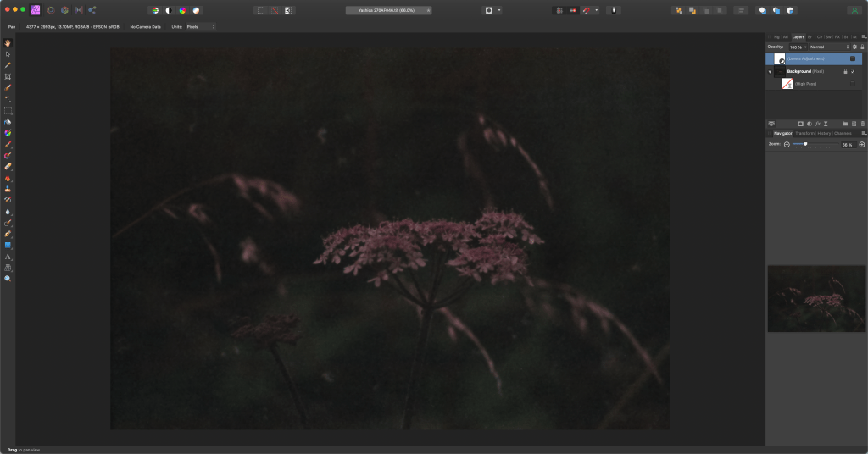The width and height of the screenshot is (868, 454).
Task: Click zoom in plus button in Navigator
Action: pos(862,145)
